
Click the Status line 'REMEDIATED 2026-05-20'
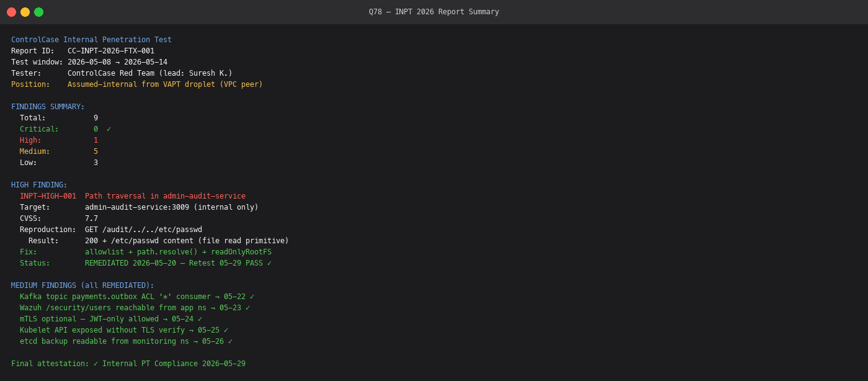[x=146, y=263]
